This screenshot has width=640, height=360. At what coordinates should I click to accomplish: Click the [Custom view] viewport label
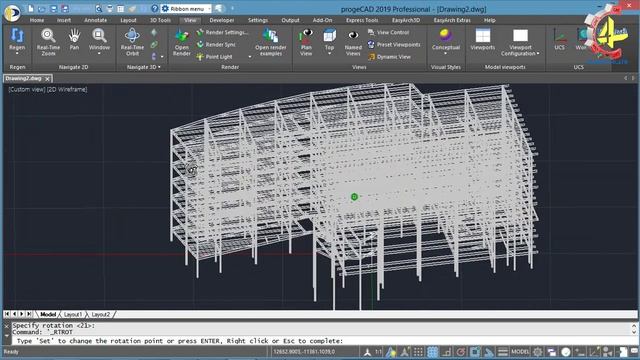[27, 89]
